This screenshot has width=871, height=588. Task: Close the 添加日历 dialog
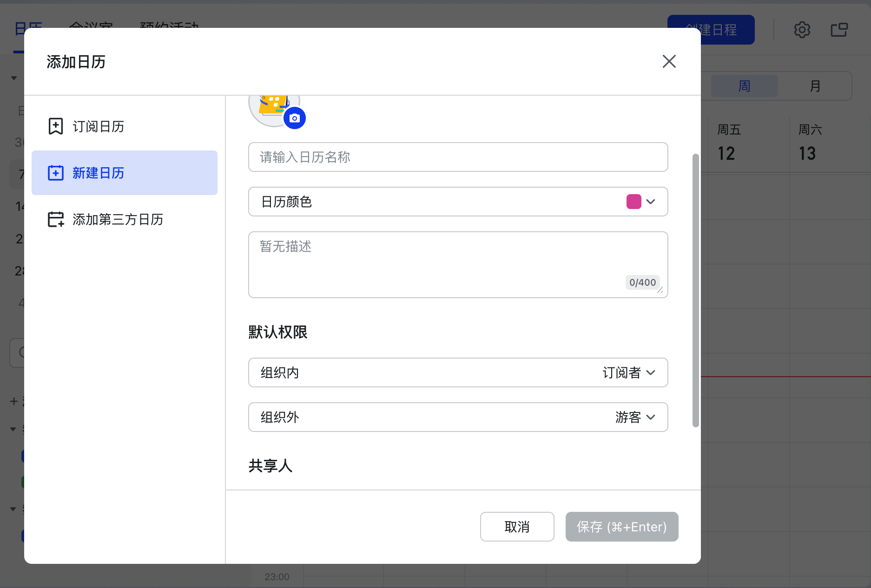669,61
